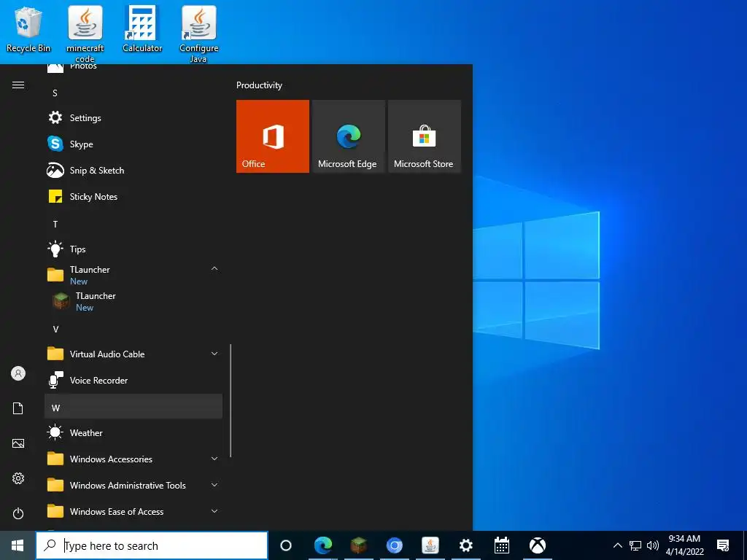747x560 pixels.
Task: Open Settings gear in the Start sidebar
Action: pyautogui.click(x=18, y=478)
